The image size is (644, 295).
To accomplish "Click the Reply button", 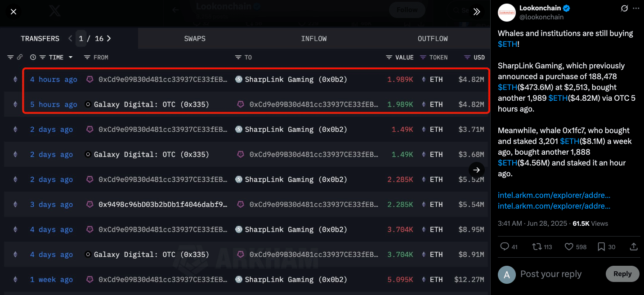I will point(622,274).
